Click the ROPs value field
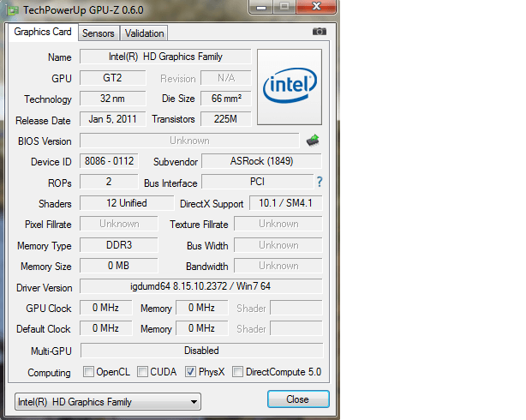Viewport: 526px width, 420px height. 109,182
